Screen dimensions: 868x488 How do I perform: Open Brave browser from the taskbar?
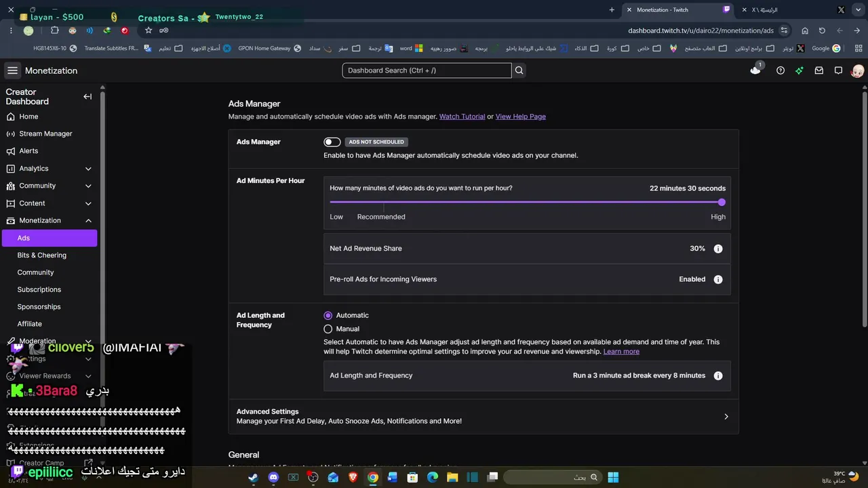353,477
